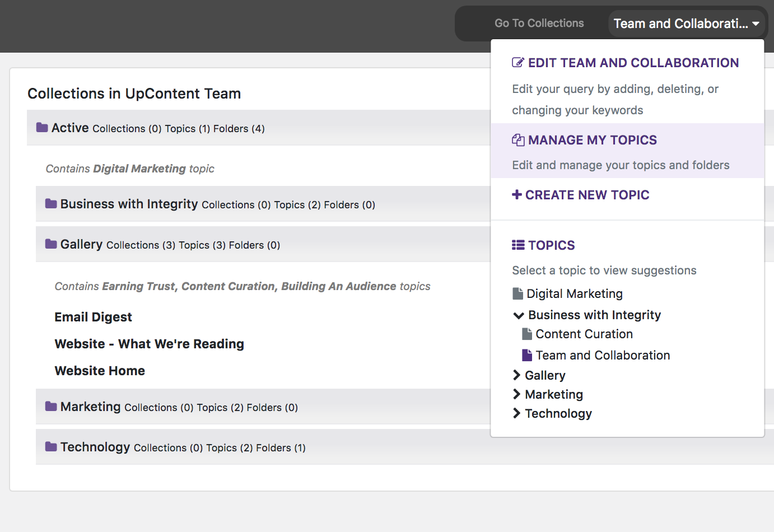Open the Team and Collaboration topic dropdown
The image size is (774, 532).
pyautogui.click(x=686, y=24)
